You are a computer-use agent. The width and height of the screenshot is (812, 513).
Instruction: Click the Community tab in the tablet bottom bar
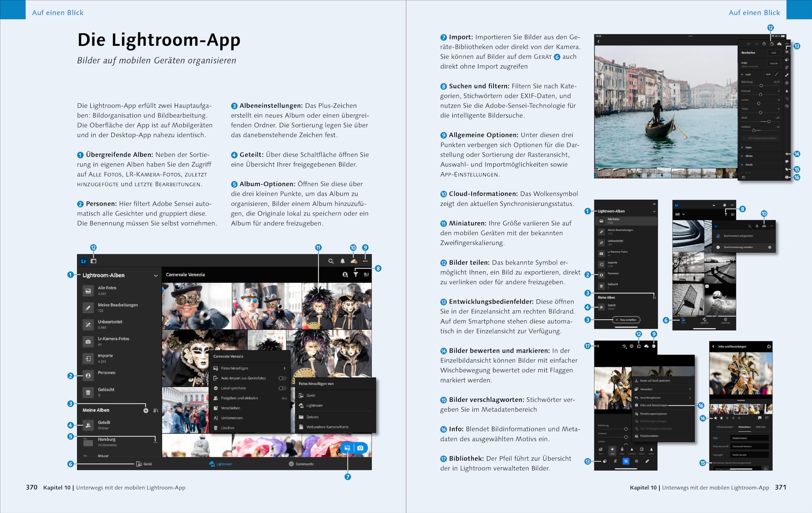(x=301, y=464)
